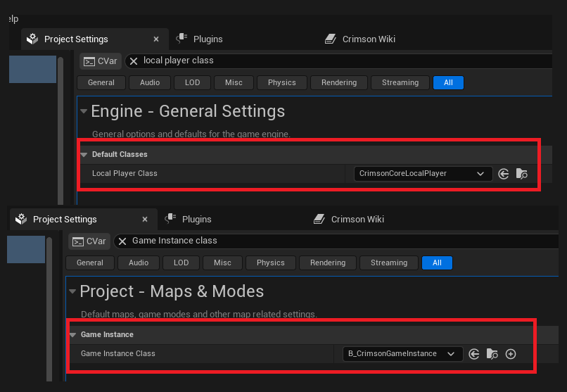Collapse the Game Instance category

tap(72, 335)
